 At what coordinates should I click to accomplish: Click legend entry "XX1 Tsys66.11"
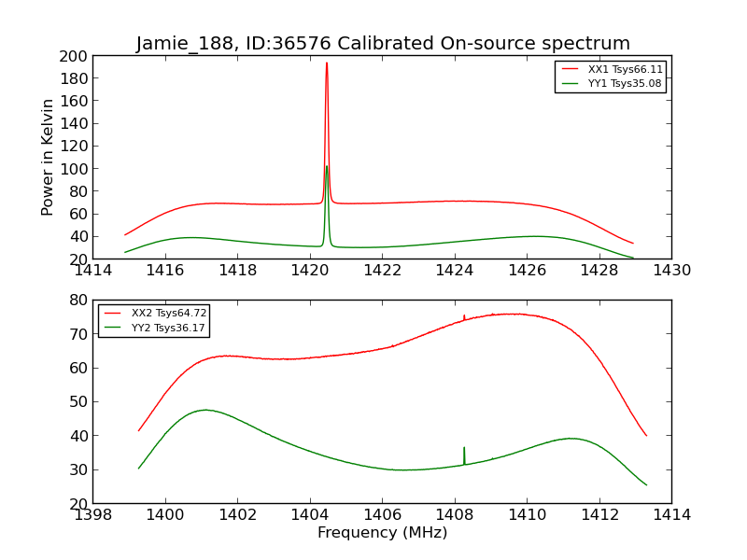[x=625, y=69]
